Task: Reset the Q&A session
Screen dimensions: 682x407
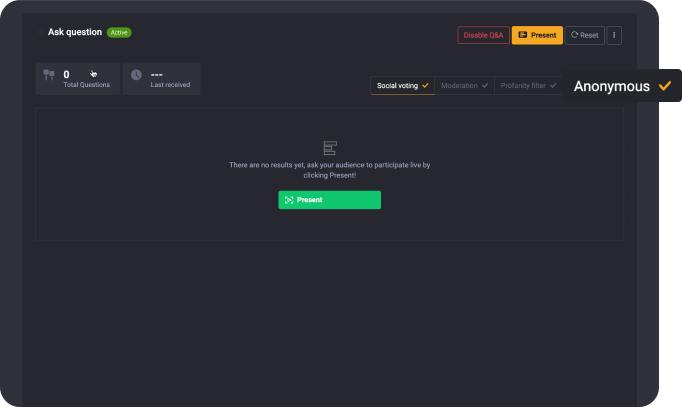Action: coord(585,35)
